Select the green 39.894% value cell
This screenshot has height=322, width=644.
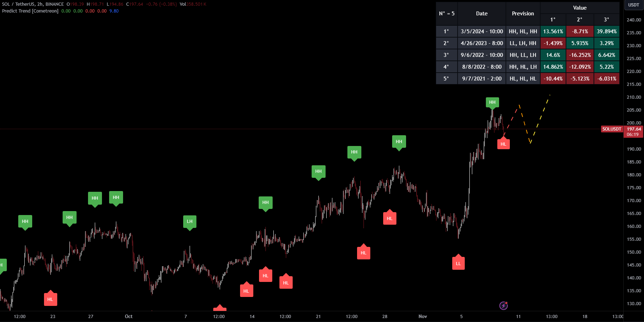(x=606, y=31)
